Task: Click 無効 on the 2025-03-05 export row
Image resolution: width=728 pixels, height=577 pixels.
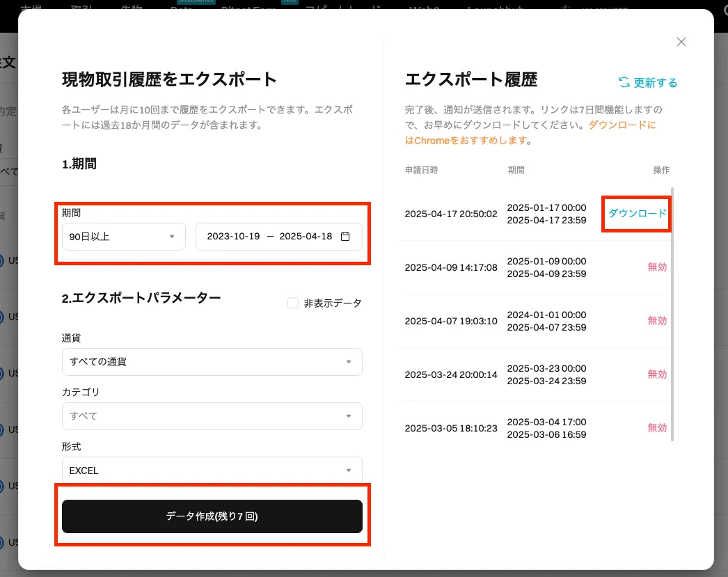Action: coord(656,428)
